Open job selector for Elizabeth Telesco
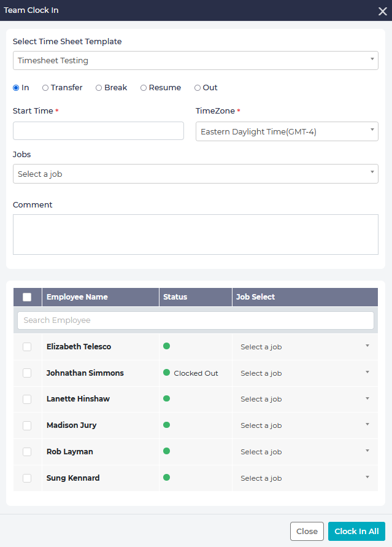This screenshot has width=392, height=547. (305, 346)
